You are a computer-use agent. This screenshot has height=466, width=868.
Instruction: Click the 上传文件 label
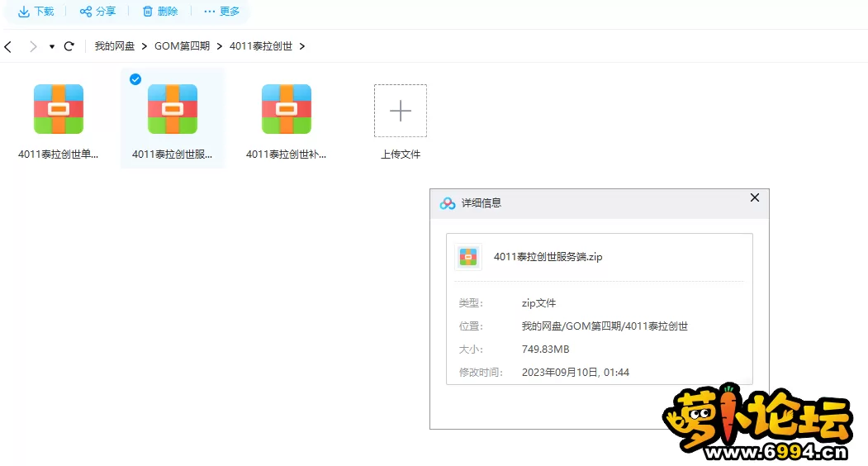(x=401, y=155)
